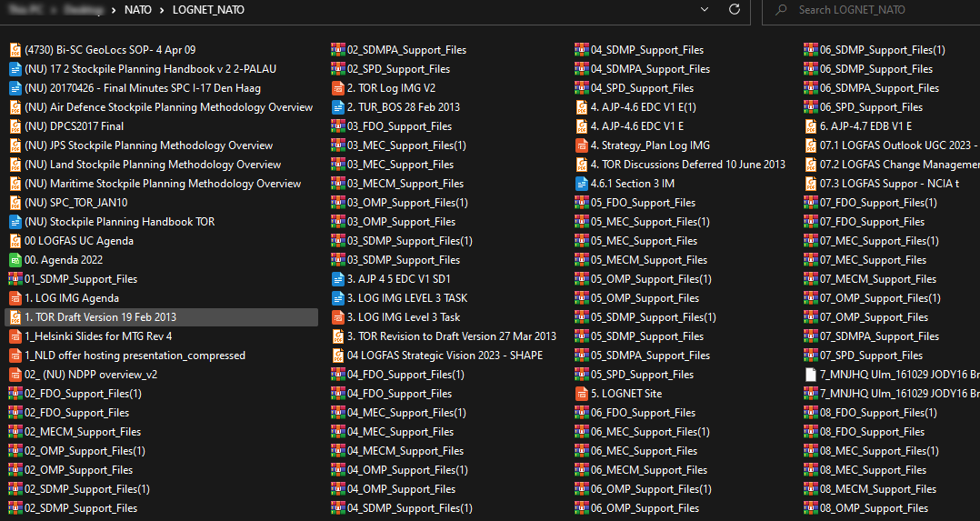Click the icon of 4. AJP-4.6 EDC V1 E(1)

pos(581,107)
